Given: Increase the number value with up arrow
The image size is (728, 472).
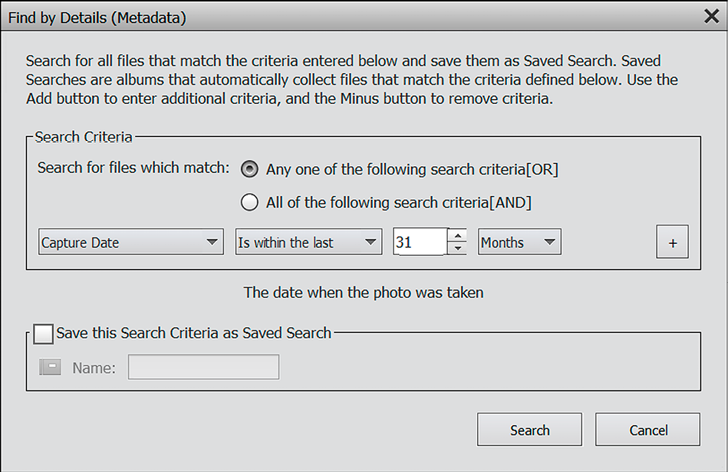Looking at the screenshot, I should pos(458,235).
